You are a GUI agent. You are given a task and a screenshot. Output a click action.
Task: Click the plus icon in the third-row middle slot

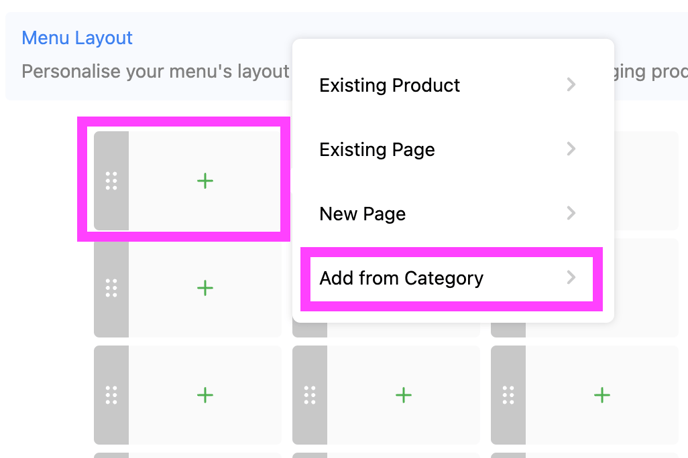click(403, 395)
